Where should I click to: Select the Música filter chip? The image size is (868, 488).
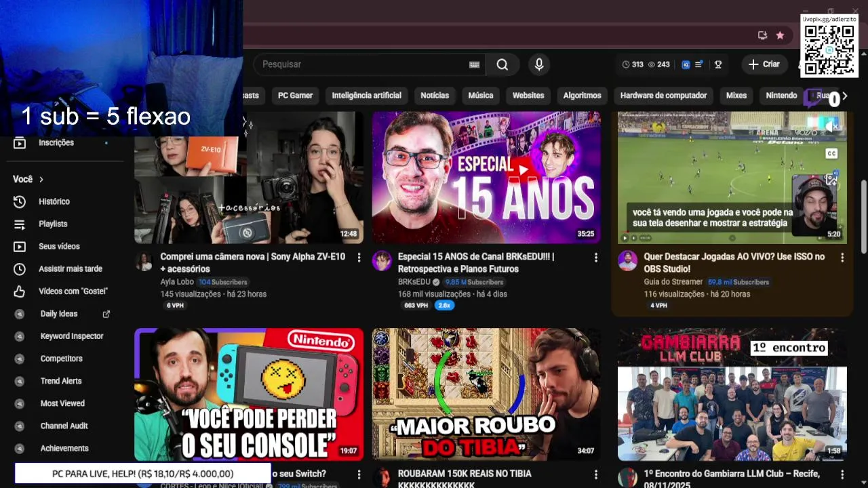[481, 96]
